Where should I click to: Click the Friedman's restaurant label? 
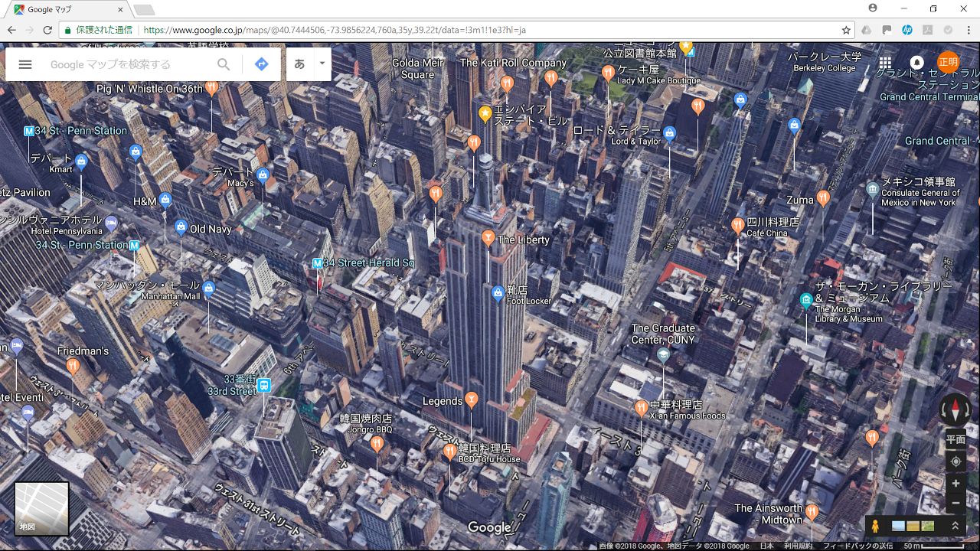[83, 350]
